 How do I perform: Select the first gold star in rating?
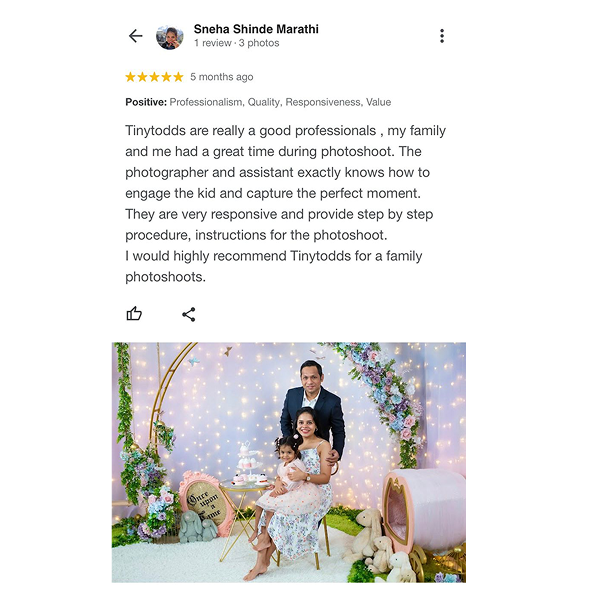coord(130,77)
